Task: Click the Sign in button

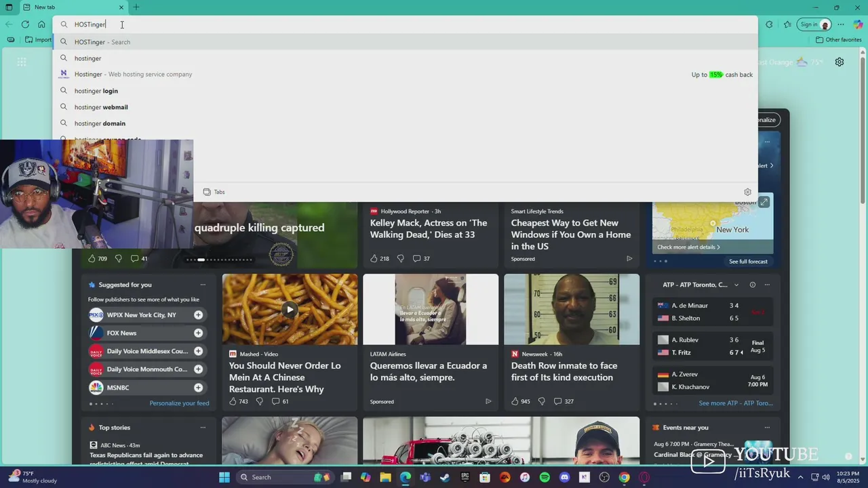Action: pos(814,24)
